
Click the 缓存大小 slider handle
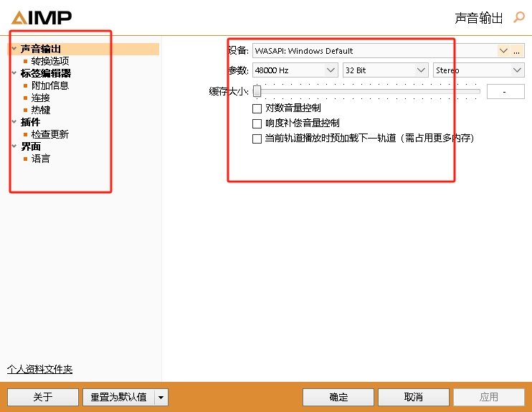[257, 91]
